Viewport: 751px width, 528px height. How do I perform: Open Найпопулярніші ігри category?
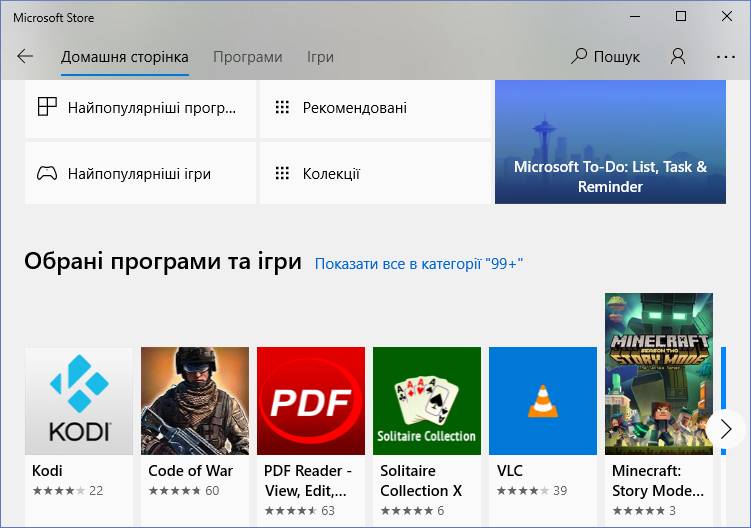pyautogui.click(x=140, y=173)
